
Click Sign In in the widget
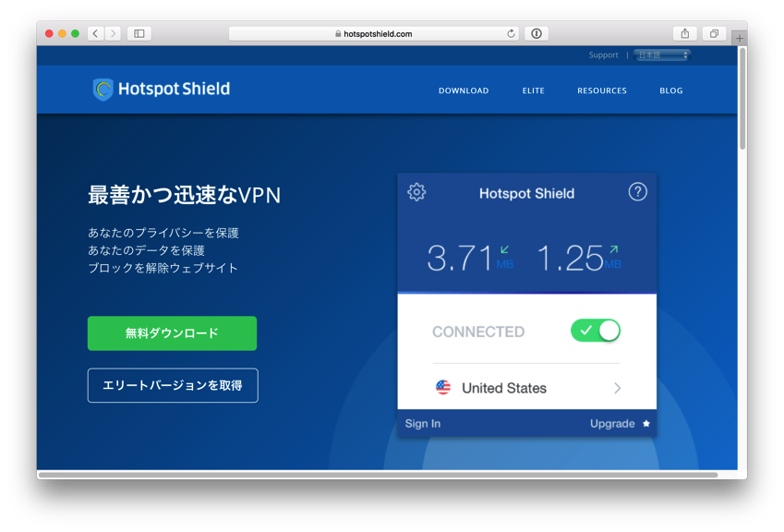423,424
